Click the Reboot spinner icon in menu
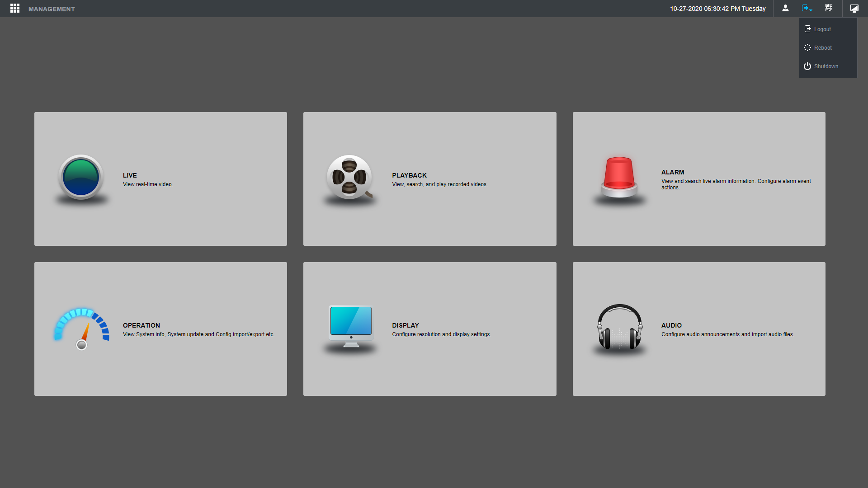Viewport: 868px width, 488px height. point(807,47)
